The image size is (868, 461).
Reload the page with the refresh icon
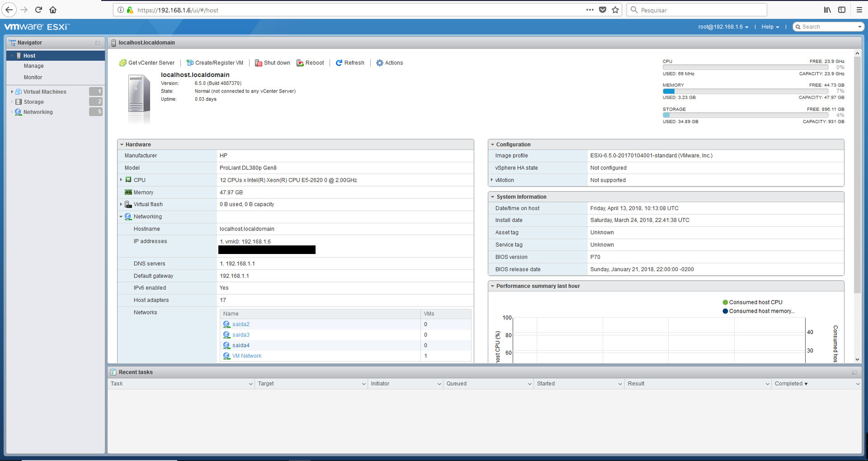point(39,9)
